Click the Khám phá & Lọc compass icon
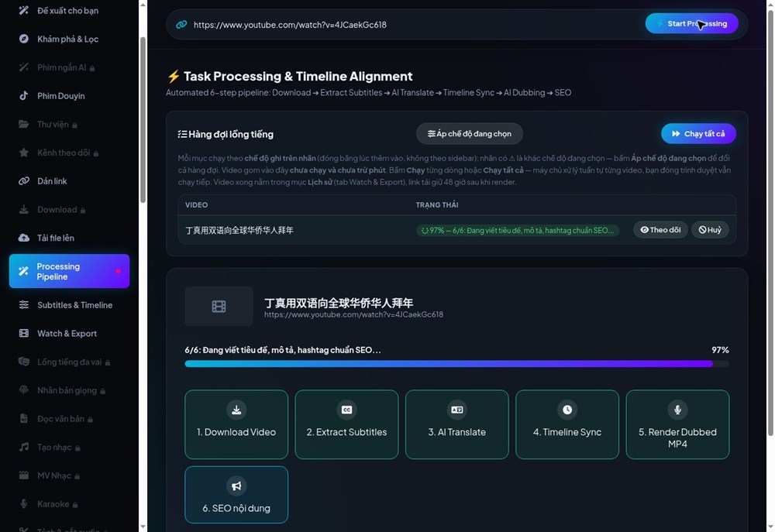 click(x=24, y=39)
